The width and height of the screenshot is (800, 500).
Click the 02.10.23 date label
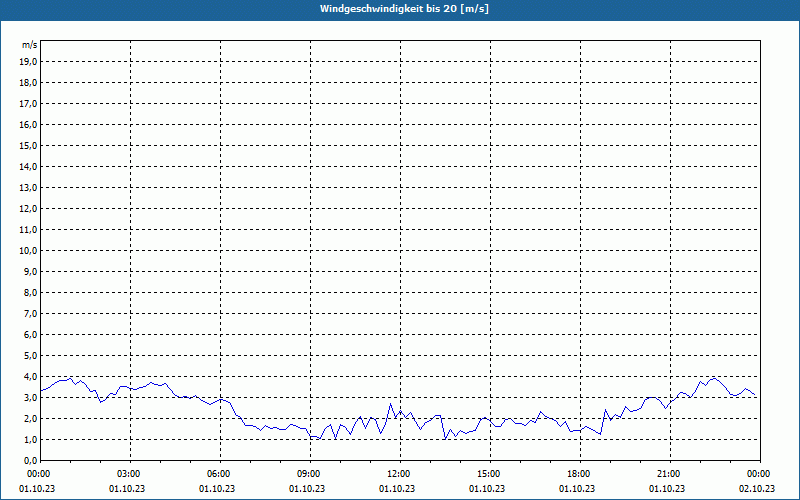[758, 489]
